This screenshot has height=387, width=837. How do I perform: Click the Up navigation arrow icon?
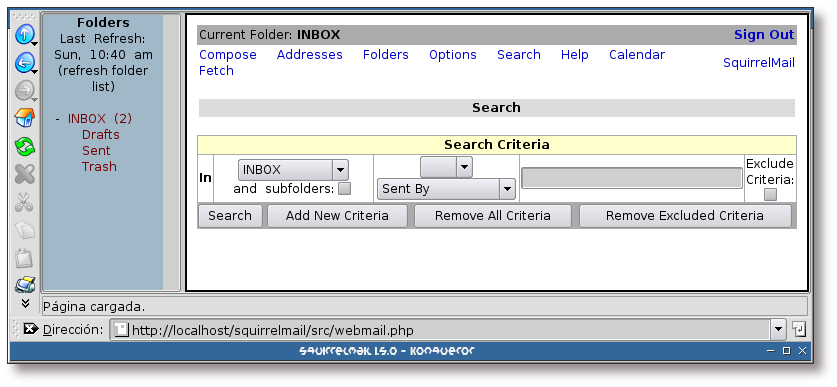point(24,35)
